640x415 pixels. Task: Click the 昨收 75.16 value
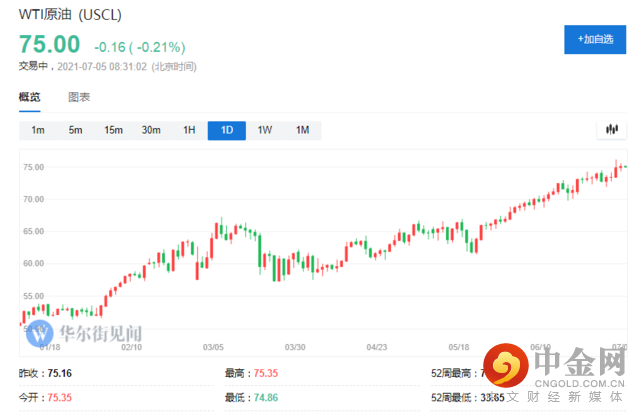click(x=60, y=373)
